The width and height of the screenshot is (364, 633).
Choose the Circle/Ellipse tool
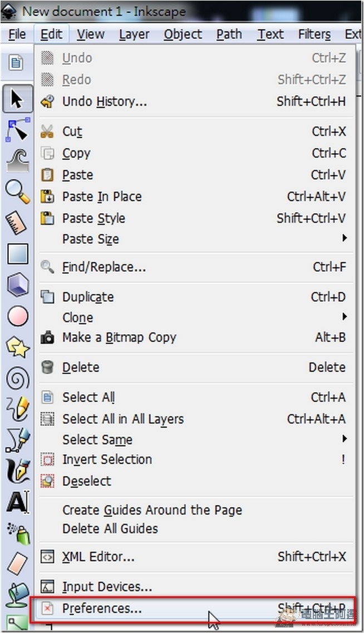17,316
